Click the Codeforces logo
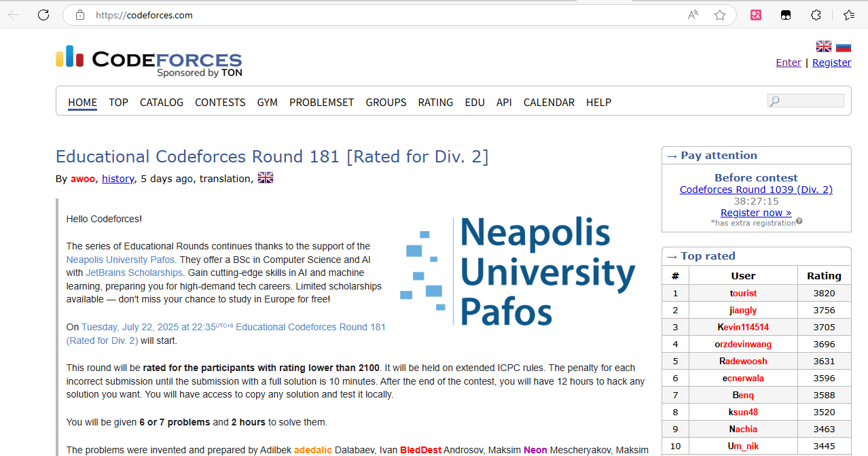This screenshot has height=456, width=868. (149, 61)
